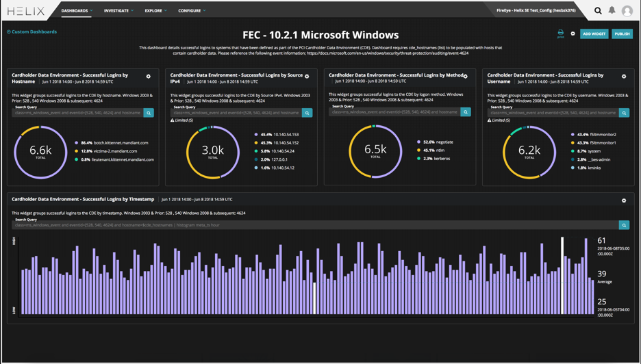The height and width of the screenshot is (364, 641).
Task: Open the notifications bell
Action: pyautogui.click(x=612, y=10)
